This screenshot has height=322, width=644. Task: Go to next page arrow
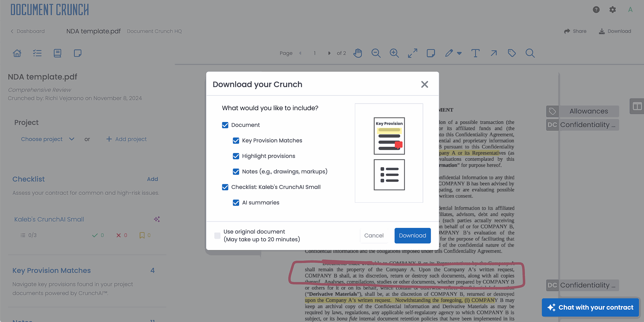[329, 53]
